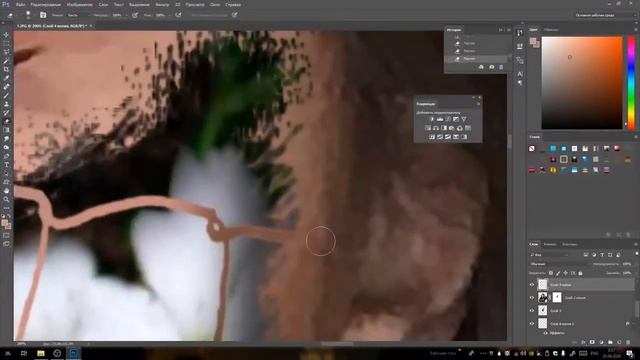640x360 pixels.
Task: Select the layer mask thumbnail
Action: point(557,298)
